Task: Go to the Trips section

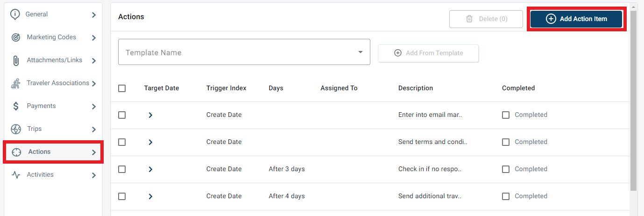Action: click(x=34, y=129)
